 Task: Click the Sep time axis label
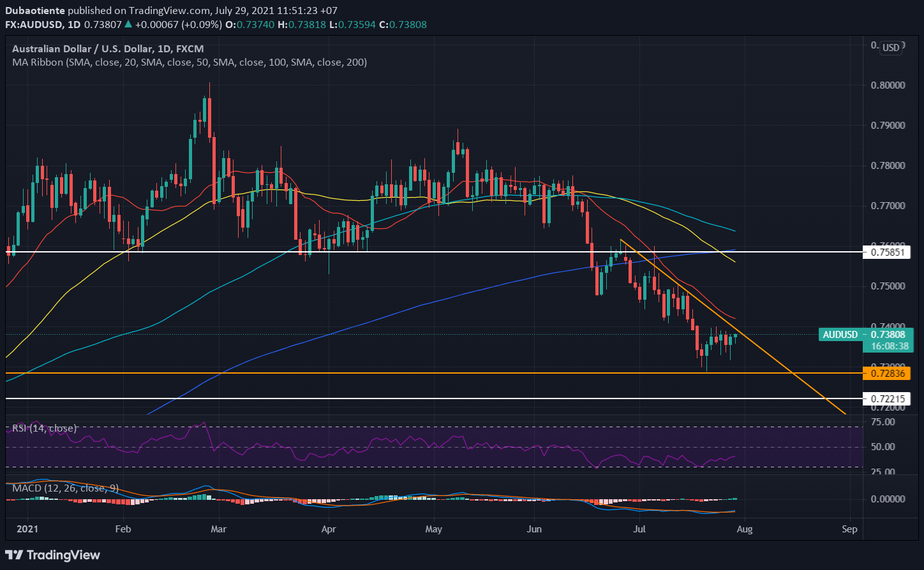(849, 529)
